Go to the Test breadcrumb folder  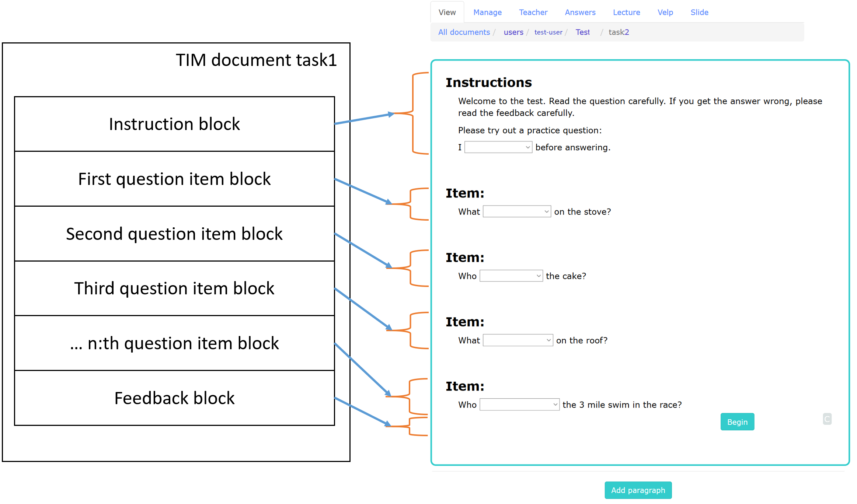[x=582, y=32]
